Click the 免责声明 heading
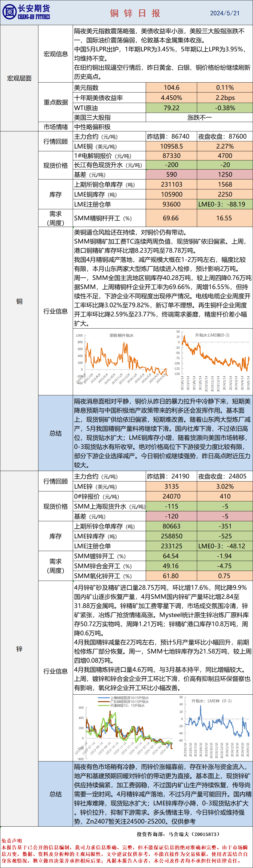The image size is (253, 868). tap(12, 841)
